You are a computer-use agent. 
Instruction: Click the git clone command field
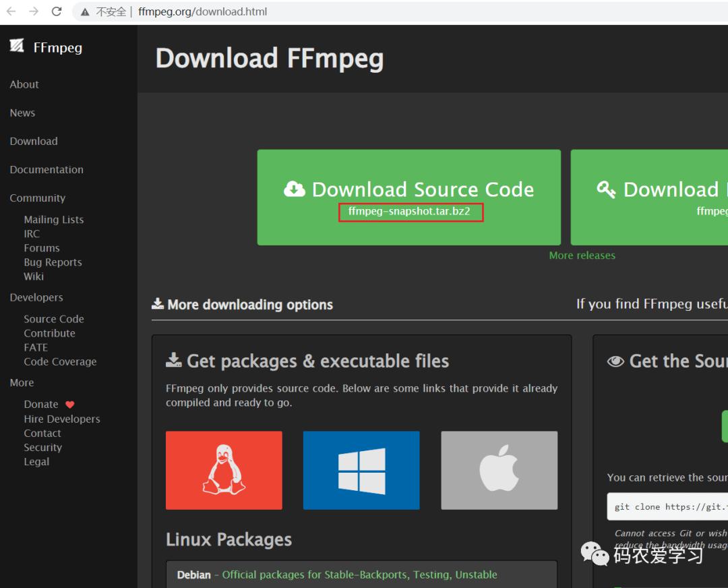[667, 506]
